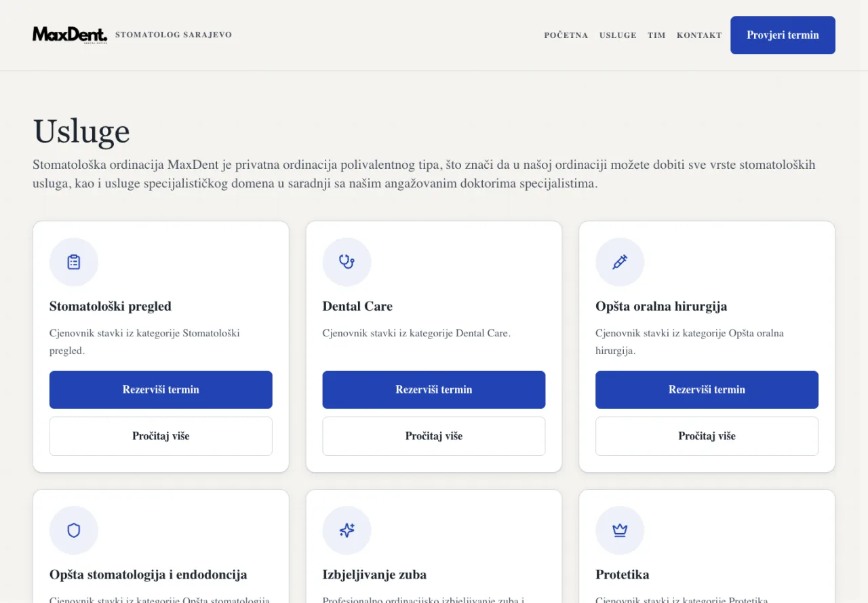Click the clipboard icon for Stomatološki pregled
The image size is (868, 603).
point(74,262)
